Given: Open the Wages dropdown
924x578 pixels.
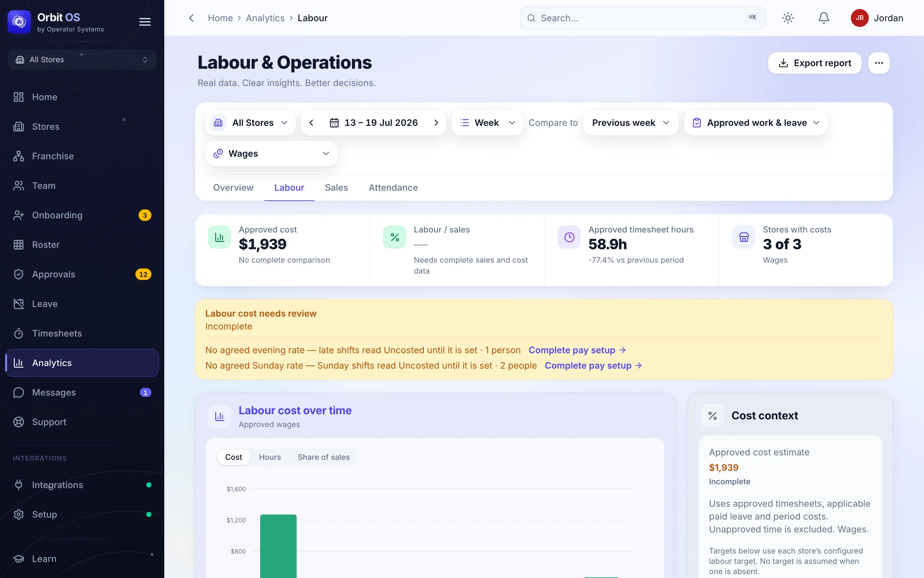Looking at the screenshot, I should click(271, 154).
